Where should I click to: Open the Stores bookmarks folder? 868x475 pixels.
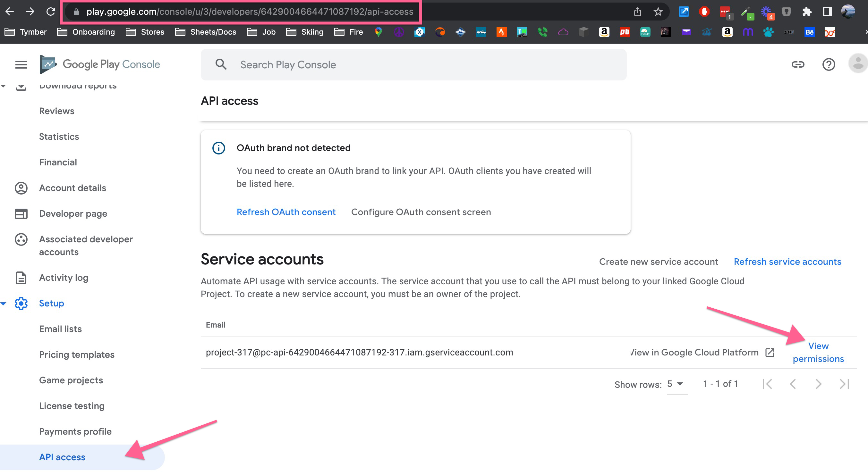(x=145, y=32)
